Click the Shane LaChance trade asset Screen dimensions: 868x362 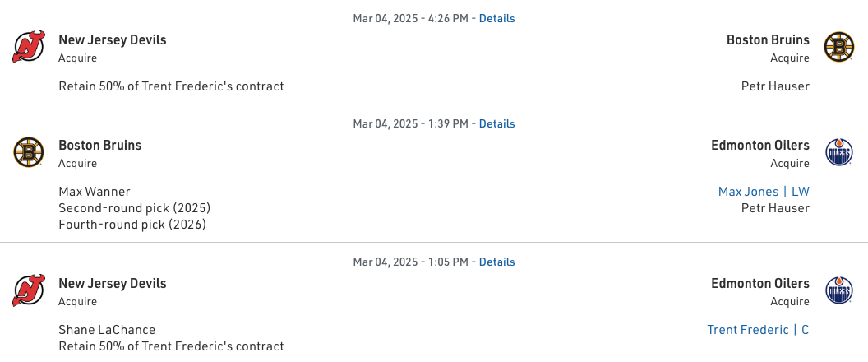(x=107, y=330)
